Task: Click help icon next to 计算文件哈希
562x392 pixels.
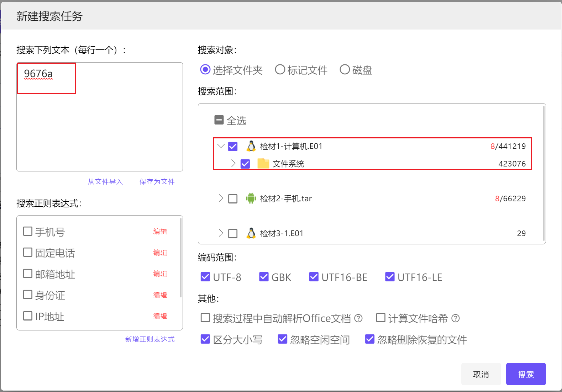Action: 455,318
